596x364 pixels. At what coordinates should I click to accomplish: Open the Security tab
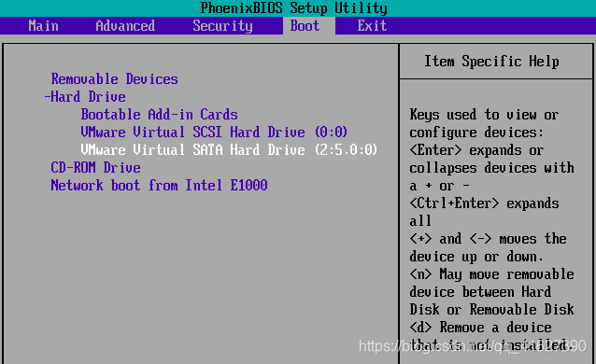pyautogui.click(x=222, y=26)
